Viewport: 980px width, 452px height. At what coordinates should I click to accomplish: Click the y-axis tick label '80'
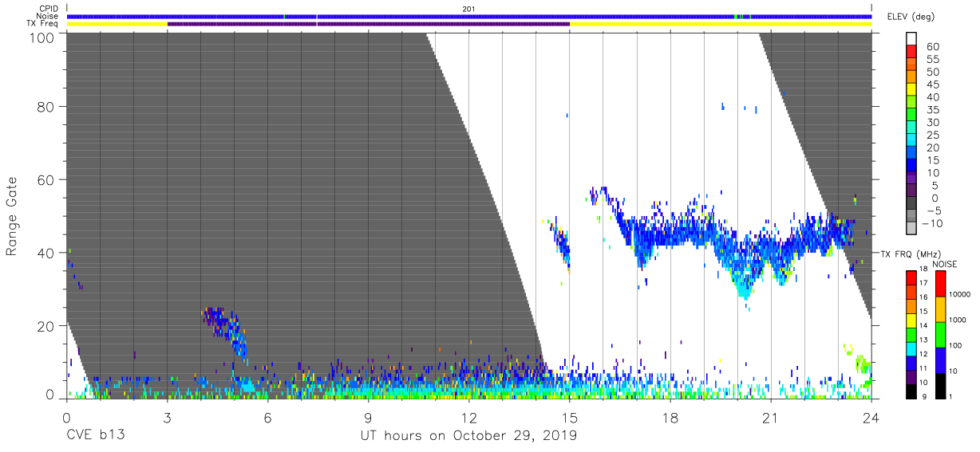[45, 106]
